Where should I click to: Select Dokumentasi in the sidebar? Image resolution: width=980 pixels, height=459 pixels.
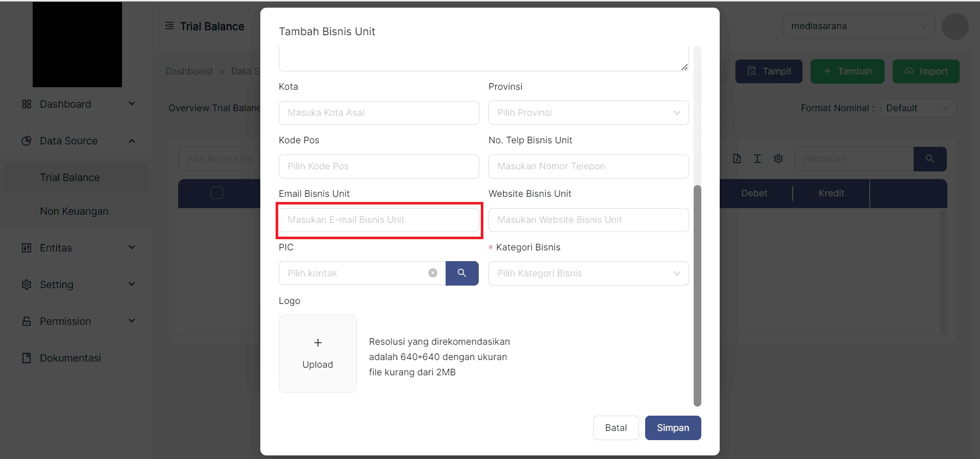[70, 358]
